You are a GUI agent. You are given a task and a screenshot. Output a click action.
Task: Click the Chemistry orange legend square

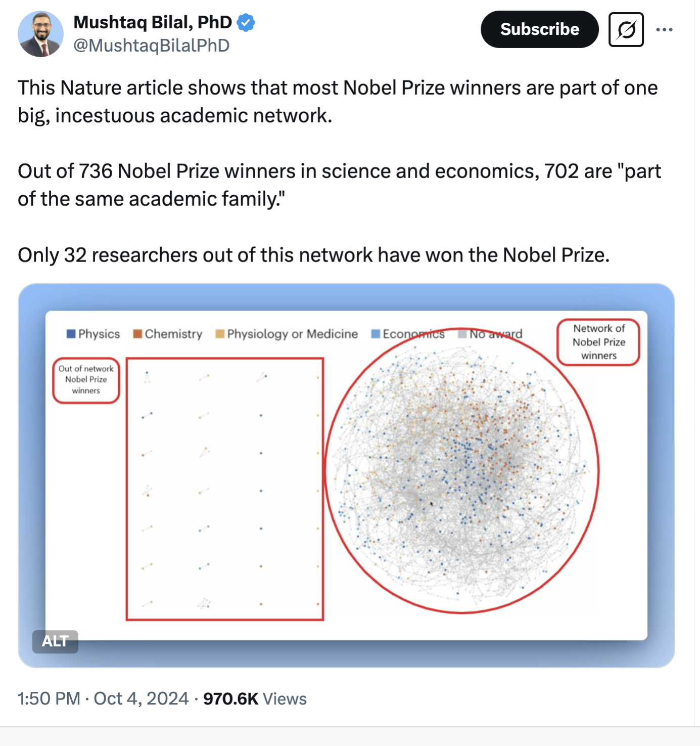(x=137, y=334)
